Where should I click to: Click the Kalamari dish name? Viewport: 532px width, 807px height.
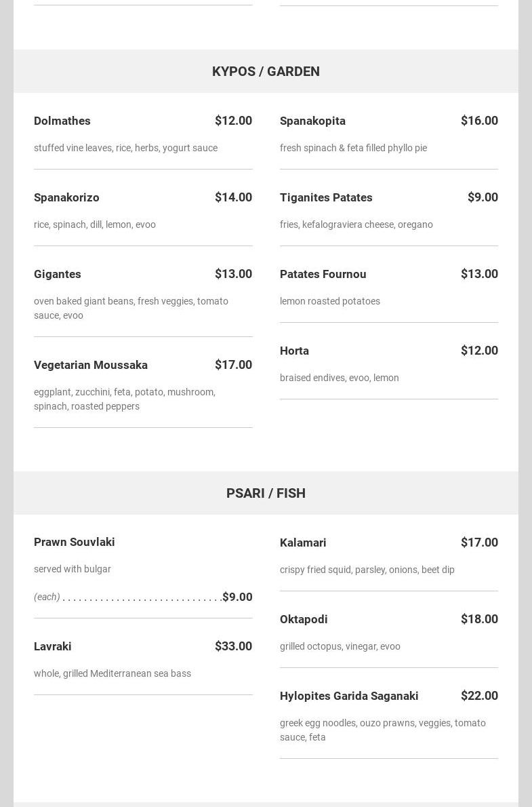pos(303,543)
